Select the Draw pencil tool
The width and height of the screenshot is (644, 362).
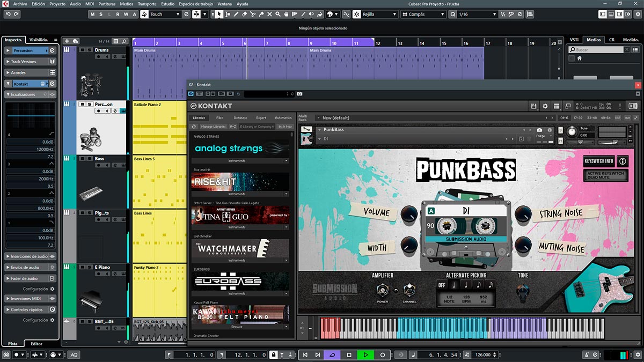[x=236, y=14]
